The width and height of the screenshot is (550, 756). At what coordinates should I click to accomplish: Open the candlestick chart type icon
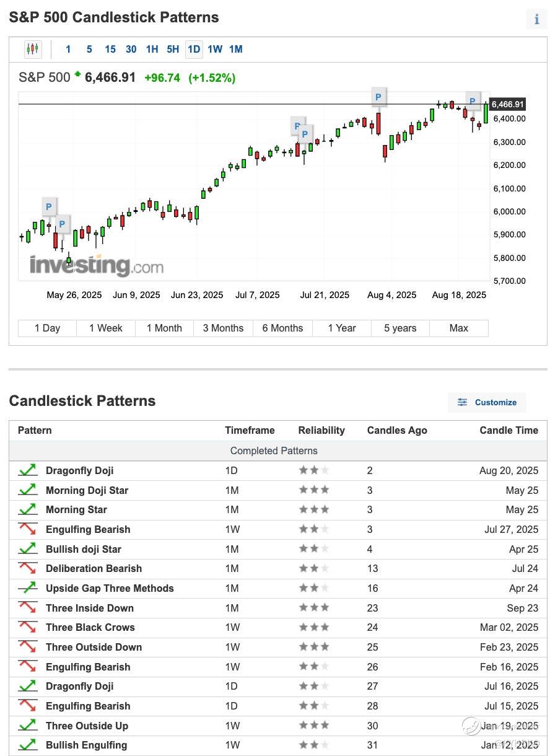click(33, 49)
